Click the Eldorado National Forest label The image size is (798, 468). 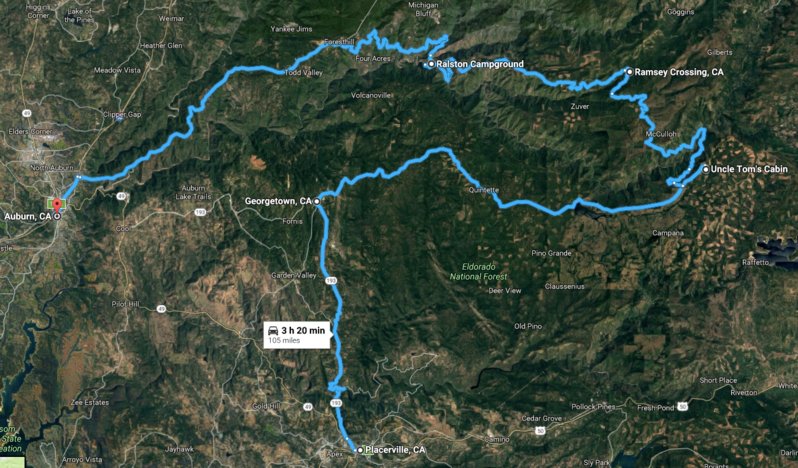478,272
